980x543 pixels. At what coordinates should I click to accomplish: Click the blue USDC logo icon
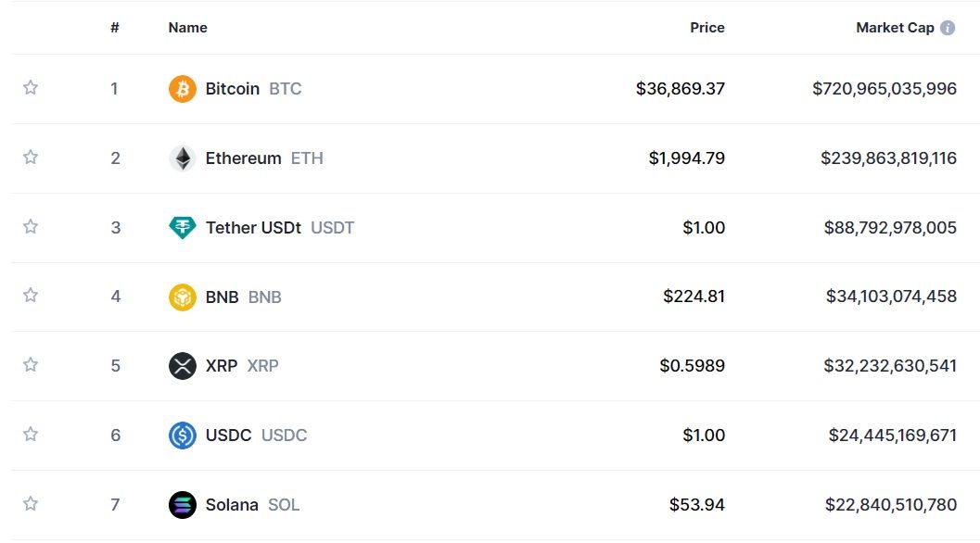click(x=183, y=436)
